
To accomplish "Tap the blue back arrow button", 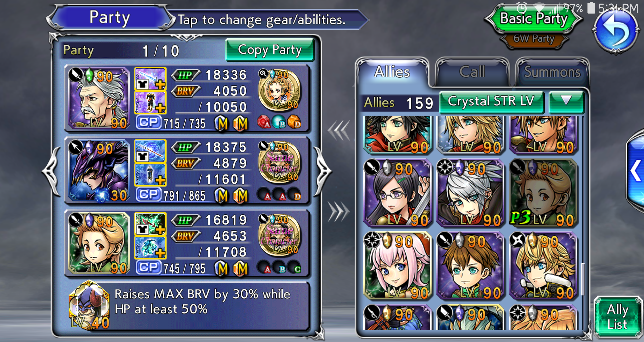I will tap(616, 30).
